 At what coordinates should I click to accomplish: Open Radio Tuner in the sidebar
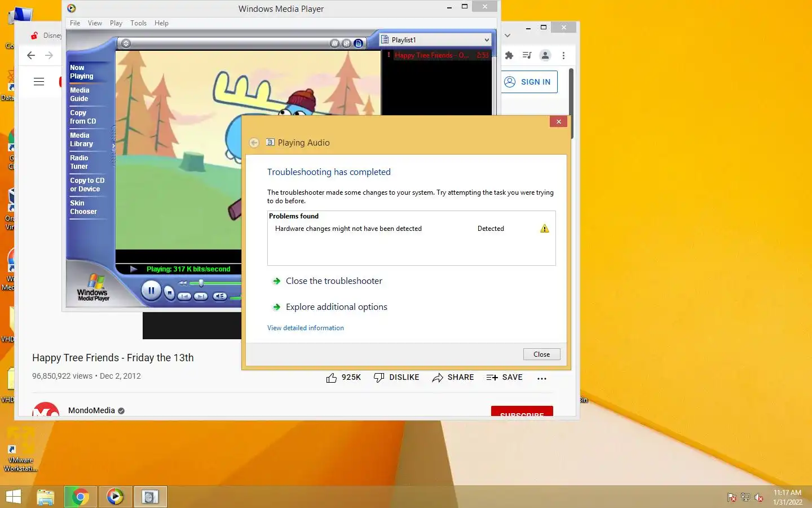click(87, 162)
